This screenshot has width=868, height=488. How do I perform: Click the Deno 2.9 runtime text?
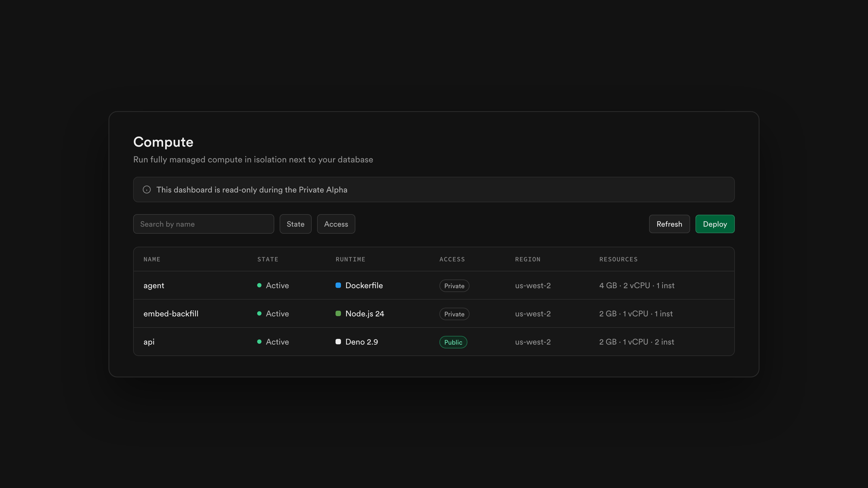(x=362, y=342)
